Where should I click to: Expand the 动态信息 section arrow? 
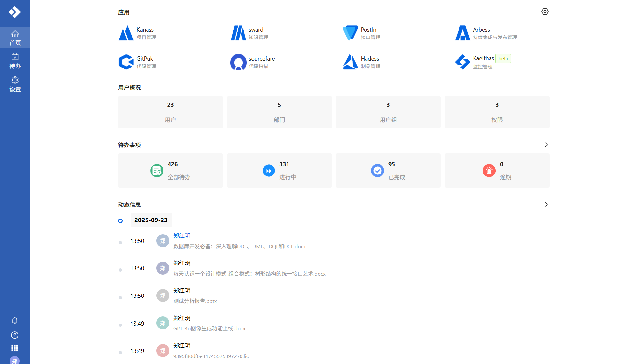click(546, 205)
